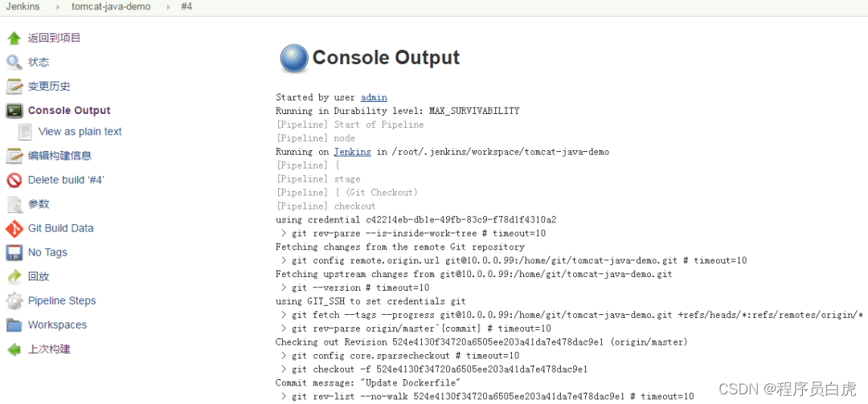The image size is (868, 404).
Task: Click the green left arrow for 上次构建
Action: tap(14, 349)
